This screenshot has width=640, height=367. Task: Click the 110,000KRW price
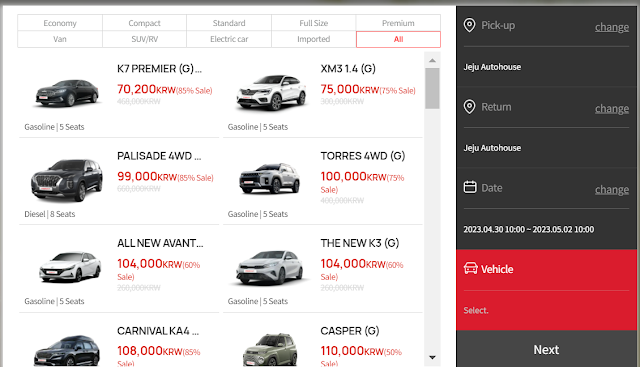point(353,351)
